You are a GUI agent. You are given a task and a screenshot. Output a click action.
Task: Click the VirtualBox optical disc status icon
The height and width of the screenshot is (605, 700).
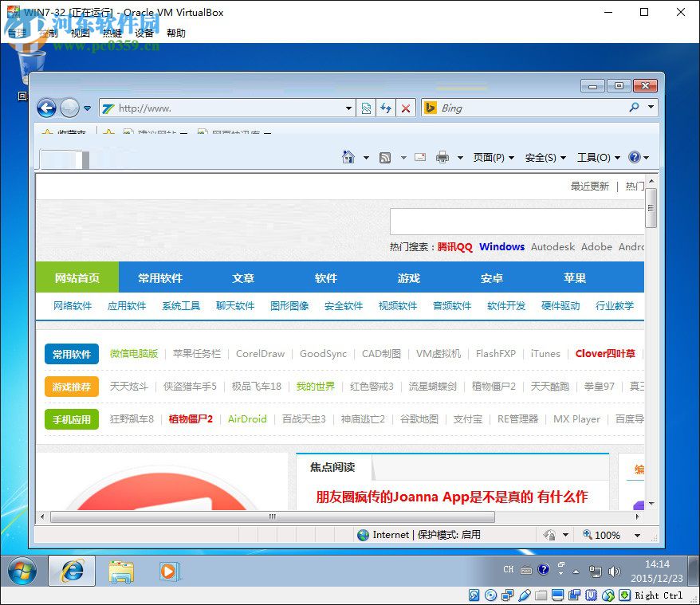pos(490,595)
